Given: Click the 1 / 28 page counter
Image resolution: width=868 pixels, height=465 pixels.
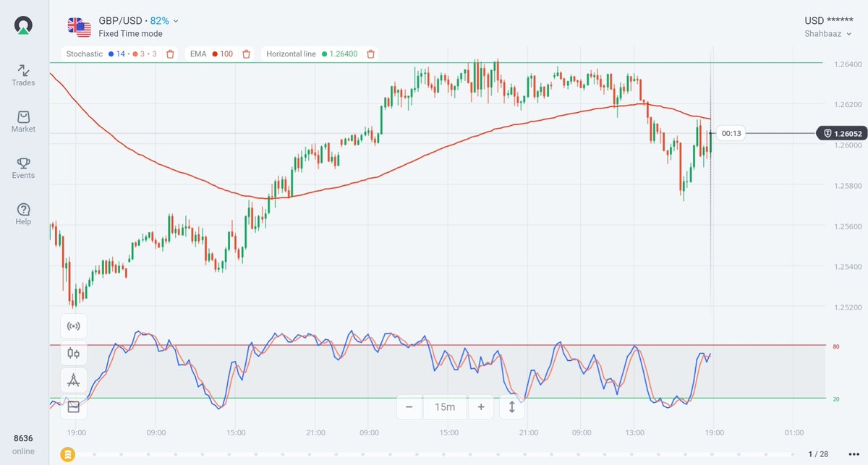Looking at the screenshot, I should (x=818, y=454).
